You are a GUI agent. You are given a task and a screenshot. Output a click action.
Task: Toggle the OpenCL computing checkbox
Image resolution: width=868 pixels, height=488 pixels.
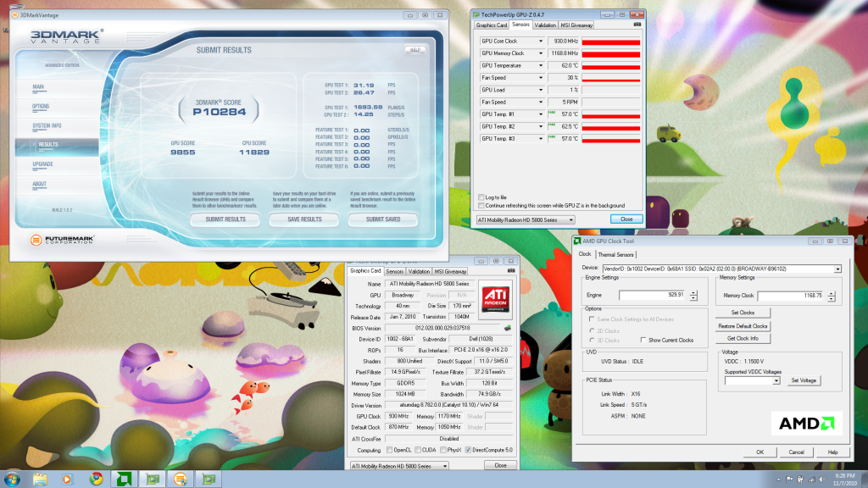[x=390, y=451]
